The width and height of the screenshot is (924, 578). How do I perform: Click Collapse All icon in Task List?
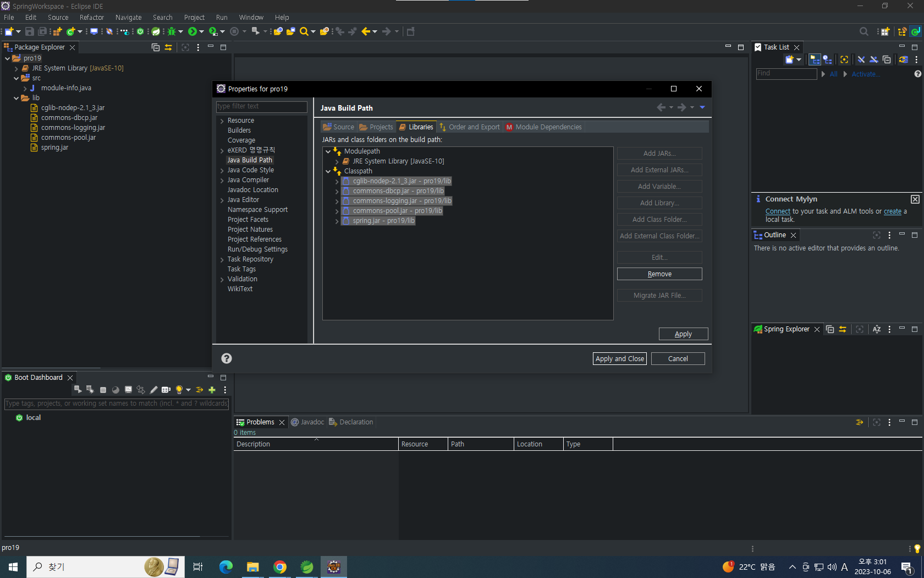(887, 59)
